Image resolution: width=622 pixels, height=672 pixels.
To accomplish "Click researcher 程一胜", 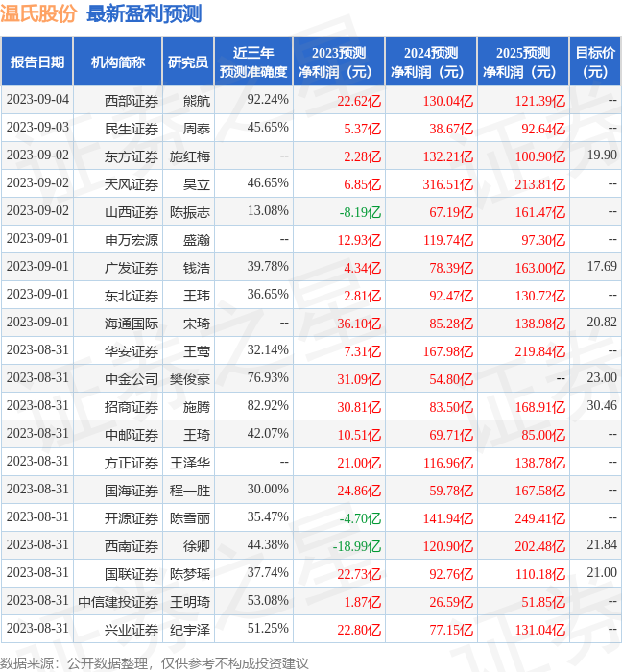I will coord(190,491).
